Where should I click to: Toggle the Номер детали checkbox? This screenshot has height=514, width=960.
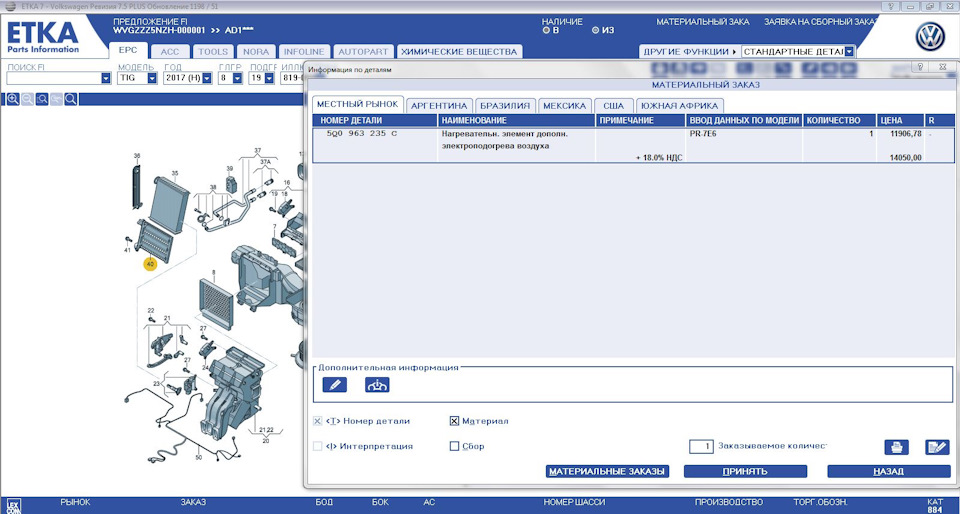[x=317, y=421]
